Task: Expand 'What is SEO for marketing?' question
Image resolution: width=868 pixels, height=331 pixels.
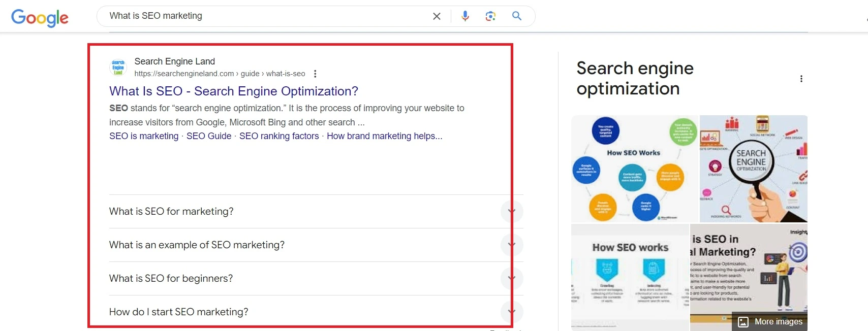Action: pos(511,211)
